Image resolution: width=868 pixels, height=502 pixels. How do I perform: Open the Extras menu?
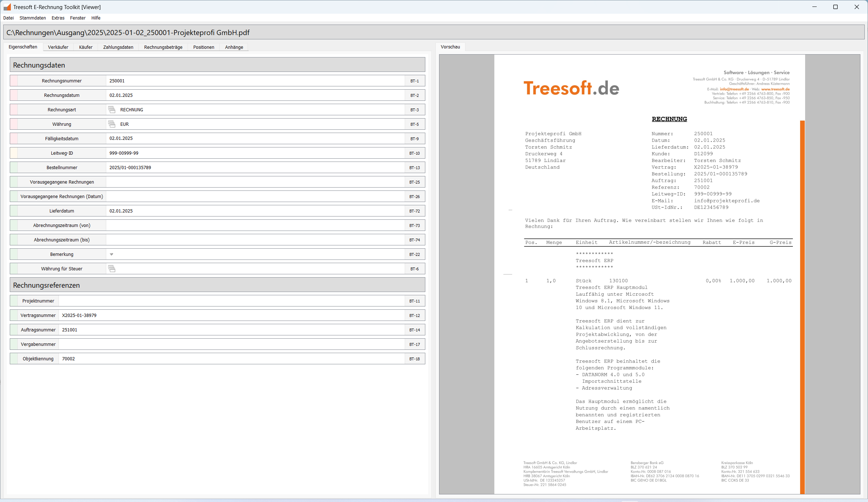58,18
